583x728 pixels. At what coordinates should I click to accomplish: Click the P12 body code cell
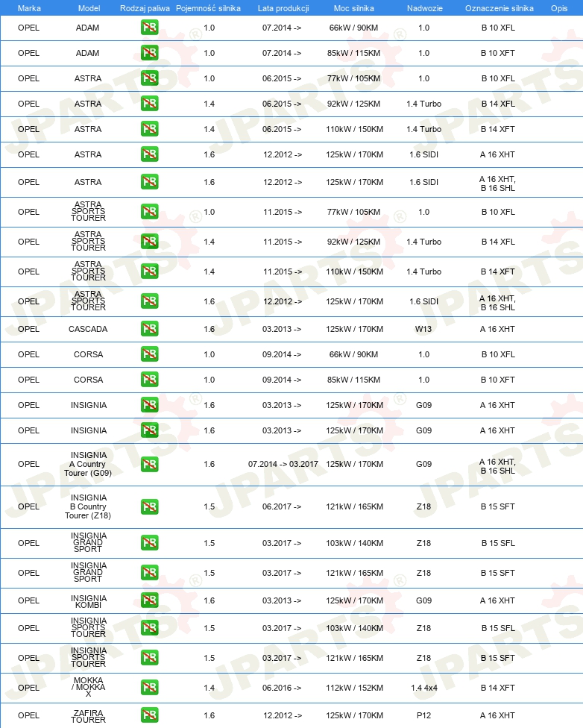click(423, 715)
